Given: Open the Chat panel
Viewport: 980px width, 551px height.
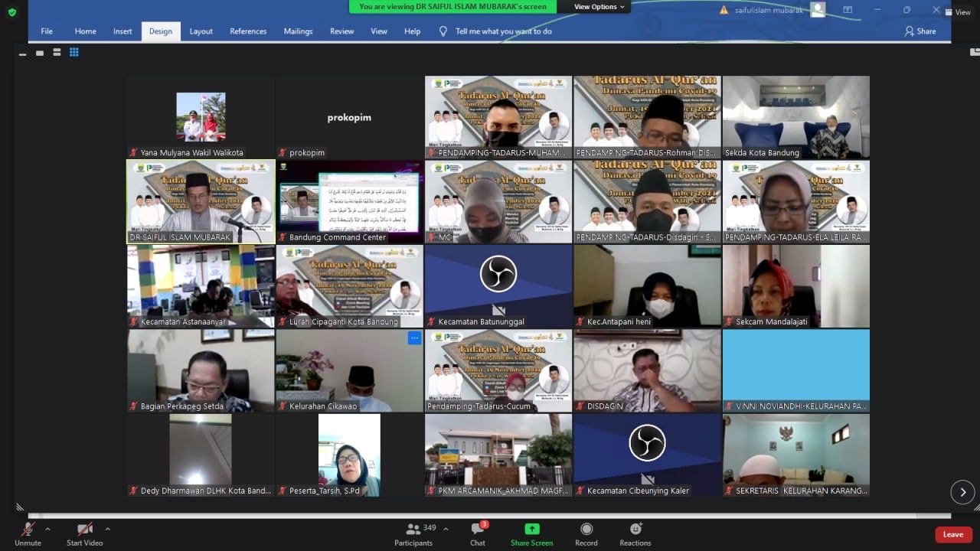Looking at the screenshot, I should [x=478, y=533].
